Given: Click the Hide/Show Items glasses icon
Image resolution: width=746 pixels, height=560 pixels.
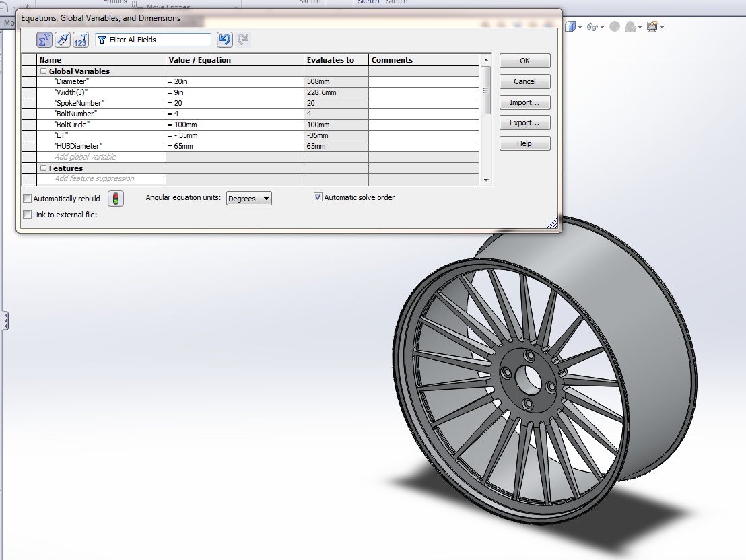Looking at the screenshot, I should click(592, 27).
